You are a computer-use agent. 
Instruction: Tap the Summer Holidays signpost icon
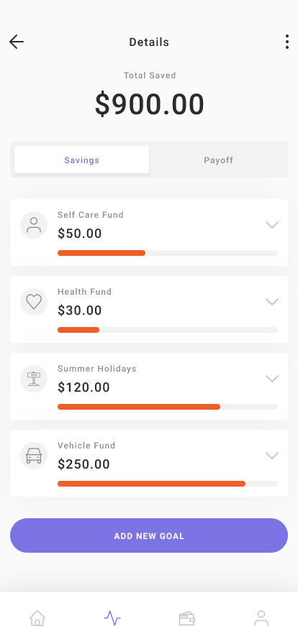pyautogui.click(x=34, y=379)
